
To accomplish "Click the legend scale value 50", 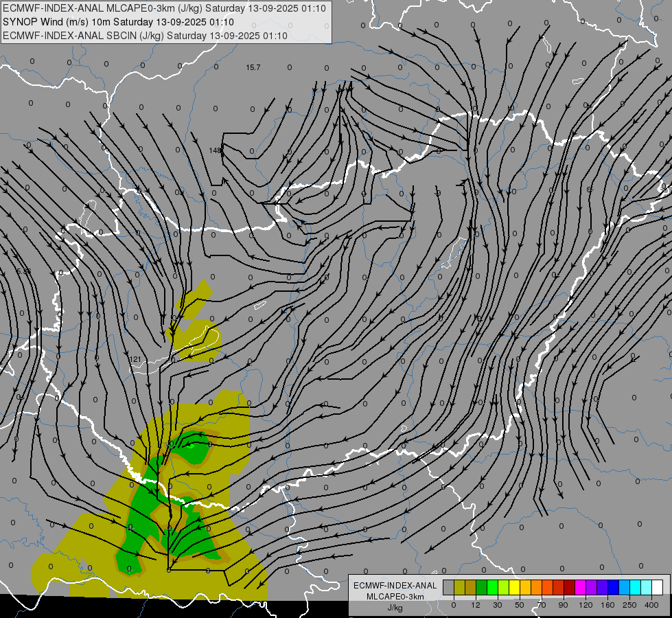I will click(x=520, y=605).
